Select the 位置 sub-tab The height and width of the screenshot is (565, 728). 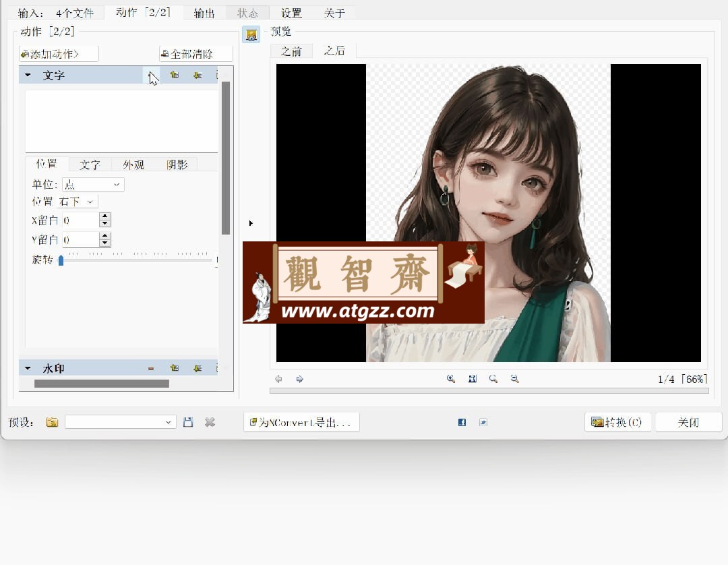click(x=47, y=164)
